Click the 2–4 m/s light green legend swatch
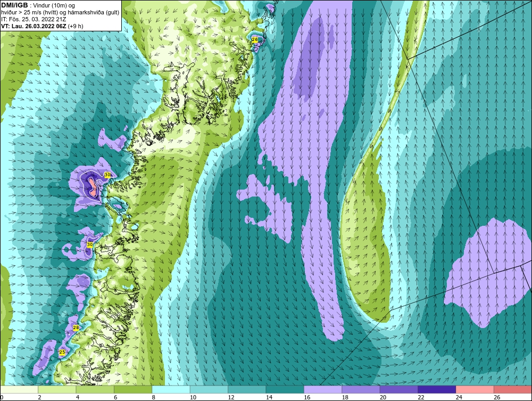 pyautogui.click(x=57, y=389)
